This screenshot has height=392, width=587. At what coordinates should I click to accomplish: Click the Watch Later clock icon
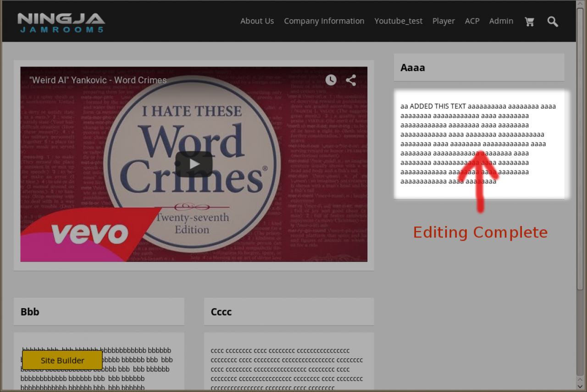331,80
